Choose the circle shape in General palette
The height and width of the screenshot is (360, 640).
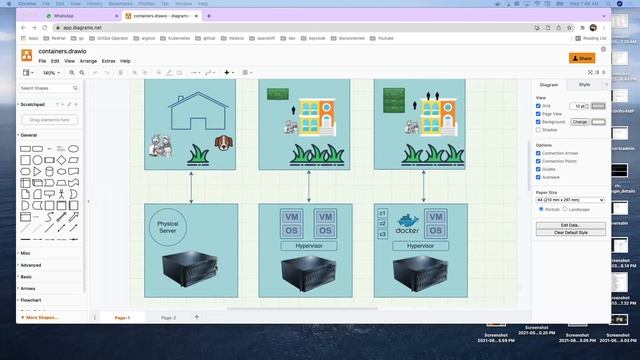(37, 160)
